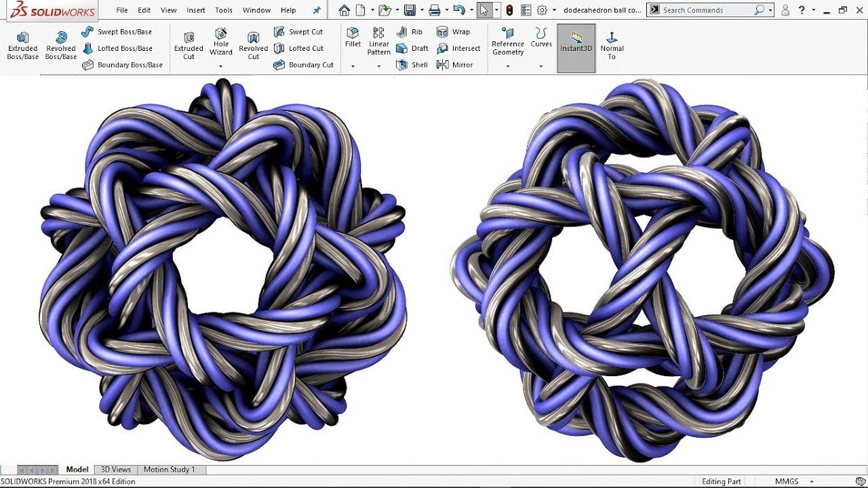Select the Fillet tool
868x488 pixels.
pos(353,38)
